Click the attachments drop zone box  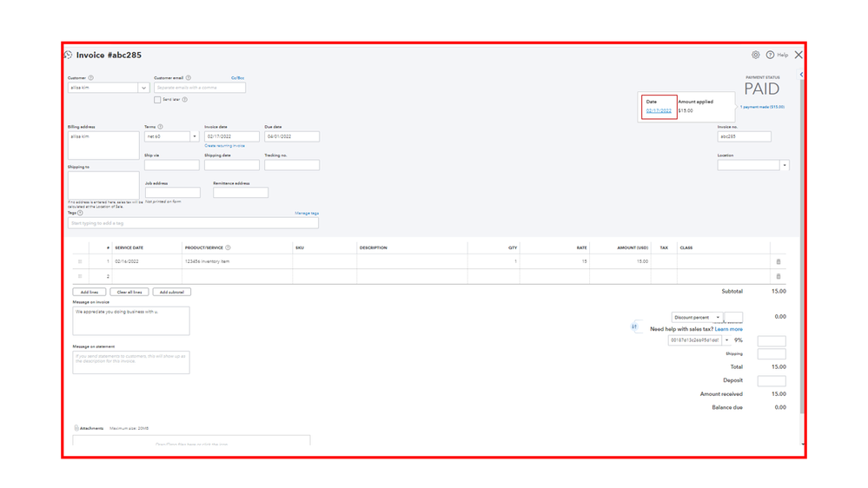[x=191, y=440]
